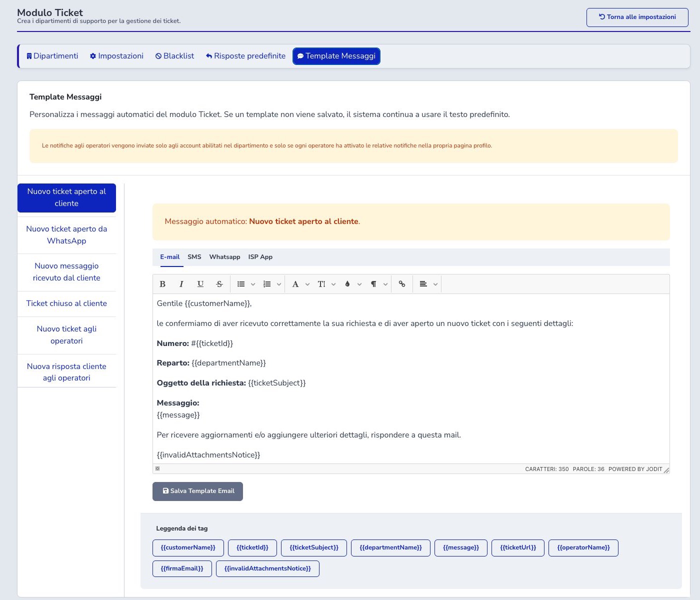Select Nuovo ticket aperto da WhatsApp
700x600 pixels.
(66, 235)
